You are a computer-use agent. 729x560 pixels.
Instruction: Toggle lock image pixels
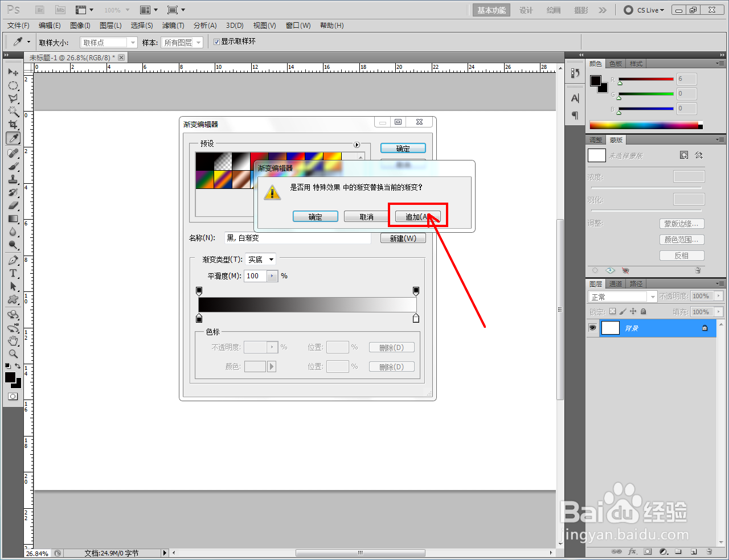pyautogui.click(x=622, y=311)
